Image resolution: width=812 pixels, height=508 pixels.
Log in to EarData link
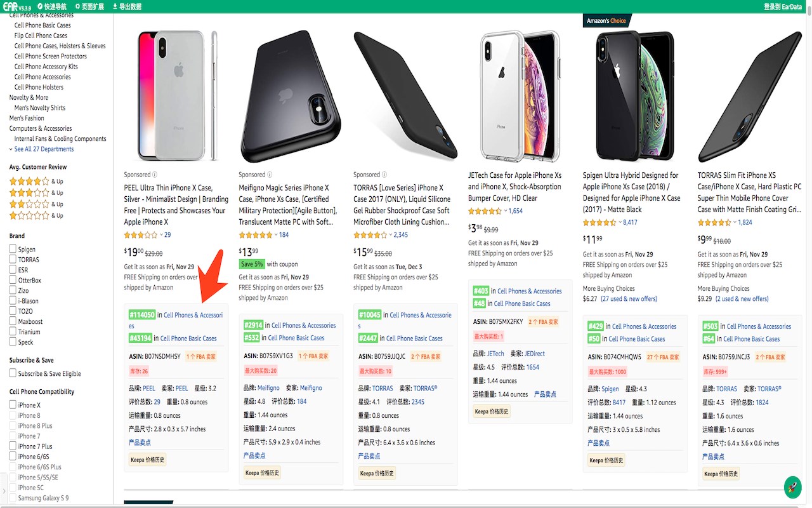[x=783, y=6]
